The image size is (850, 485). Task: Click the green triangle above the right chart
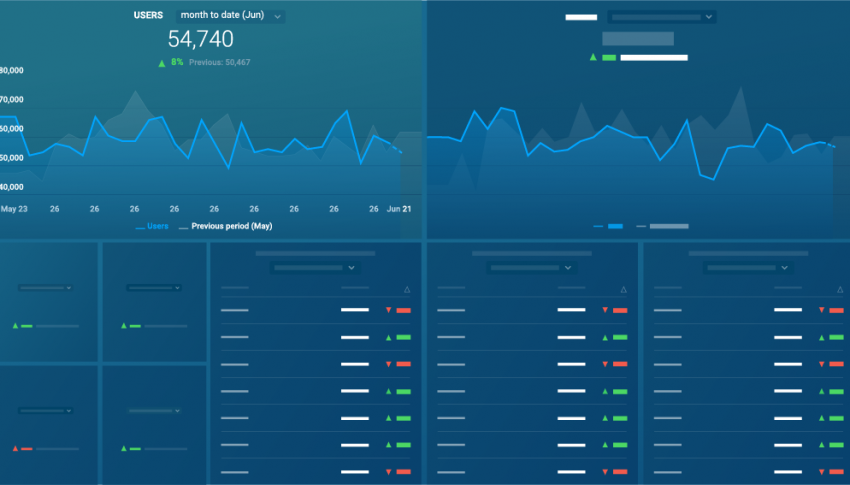593,57
